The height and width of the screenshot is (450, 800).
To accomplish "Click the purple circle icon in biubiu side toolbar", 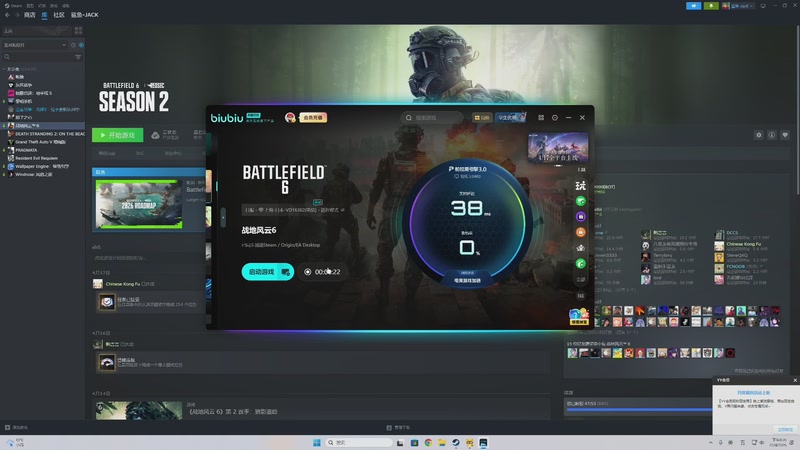I will coord(581,217).
